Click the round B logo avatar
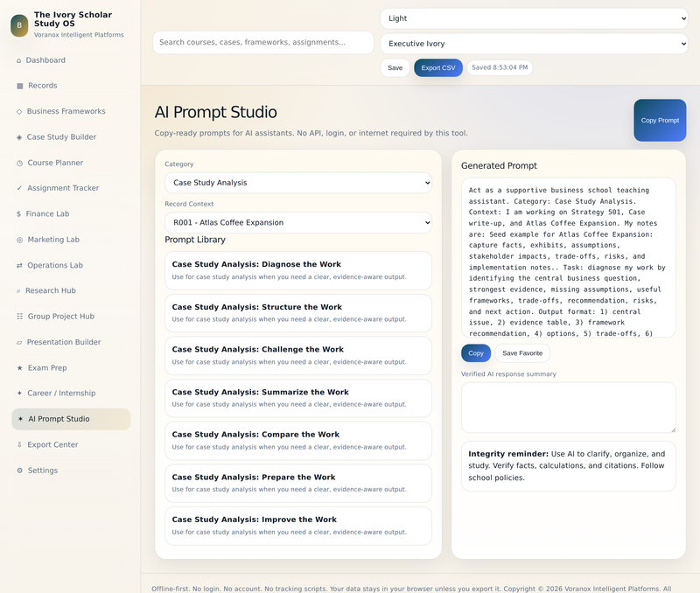Viewport: 700px width, 593px height. 19,25
